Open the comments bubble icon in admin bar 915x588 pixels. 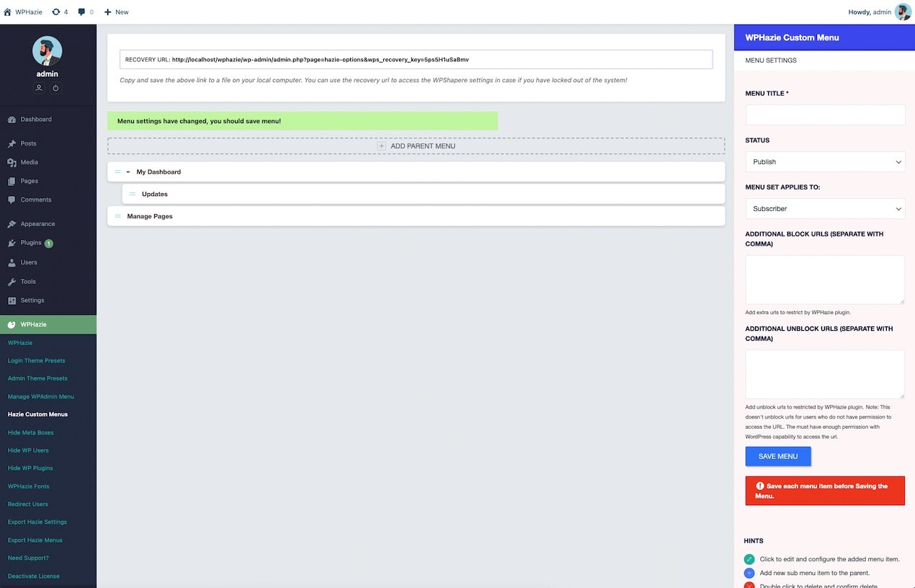81,12
